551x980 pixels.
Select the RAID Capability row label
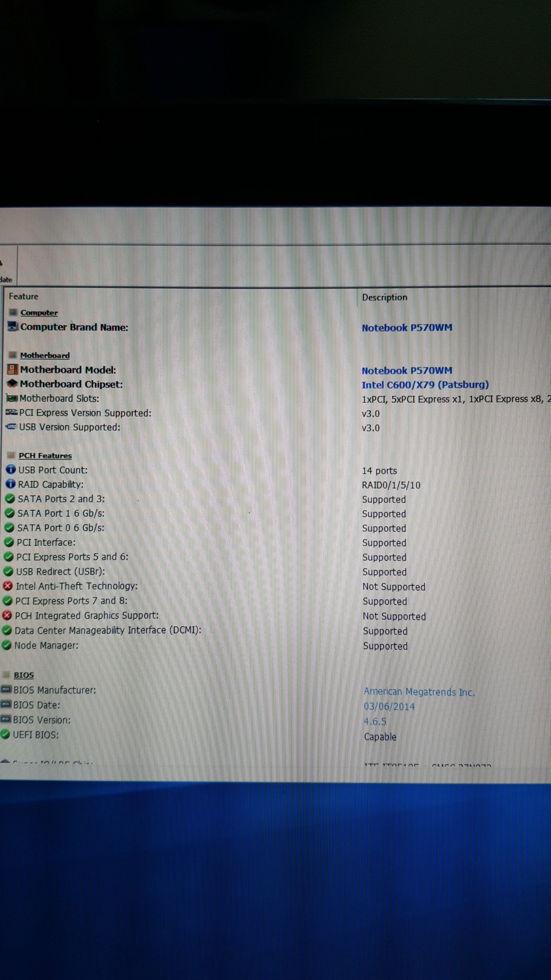pyautogui.click(x=51, y=484)
